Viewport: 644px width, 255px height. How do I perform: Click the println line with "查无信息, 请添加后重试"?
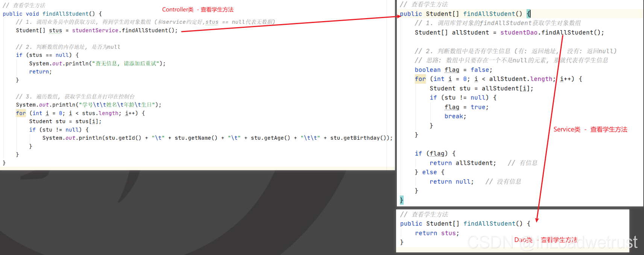point(97,63)
